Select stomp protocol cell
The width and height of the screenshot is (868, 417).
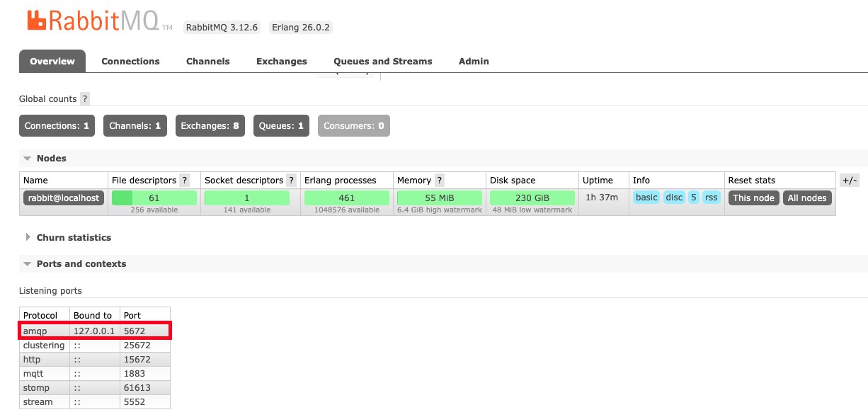(45, 388)
